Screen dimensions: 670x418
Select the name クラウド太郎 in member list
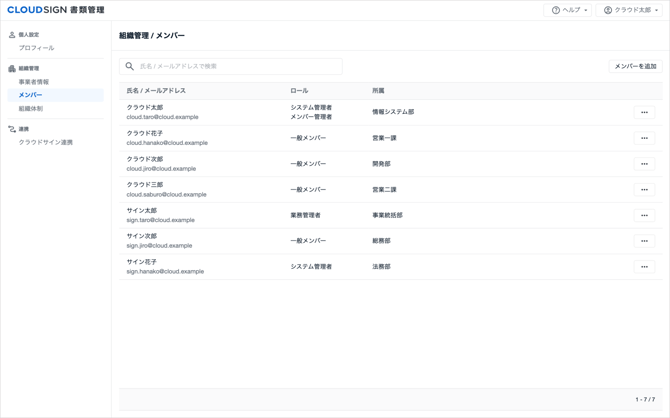click(x=145, y=107)
